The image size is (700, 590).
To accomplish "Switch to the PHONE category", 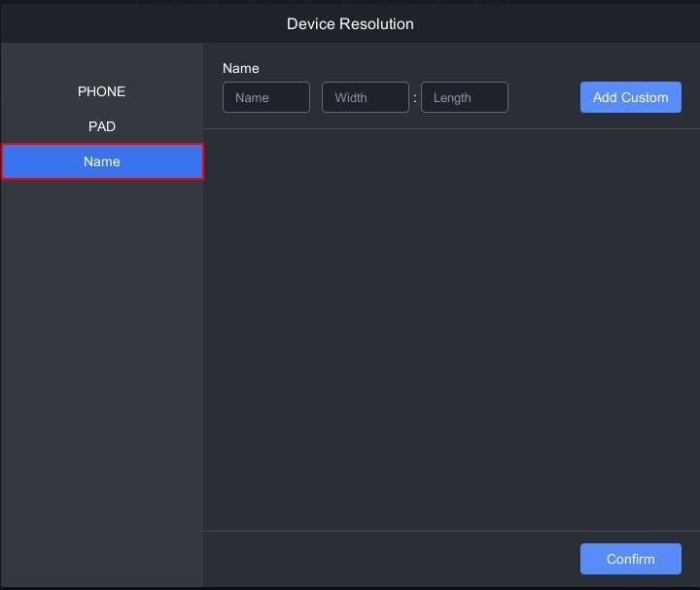I will (x=101, y=91).
